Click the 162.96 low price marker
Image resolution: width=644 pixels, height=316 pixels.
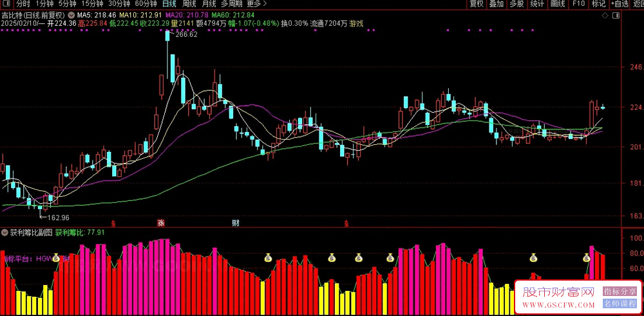pyautogui.click(x=58, y=217)
